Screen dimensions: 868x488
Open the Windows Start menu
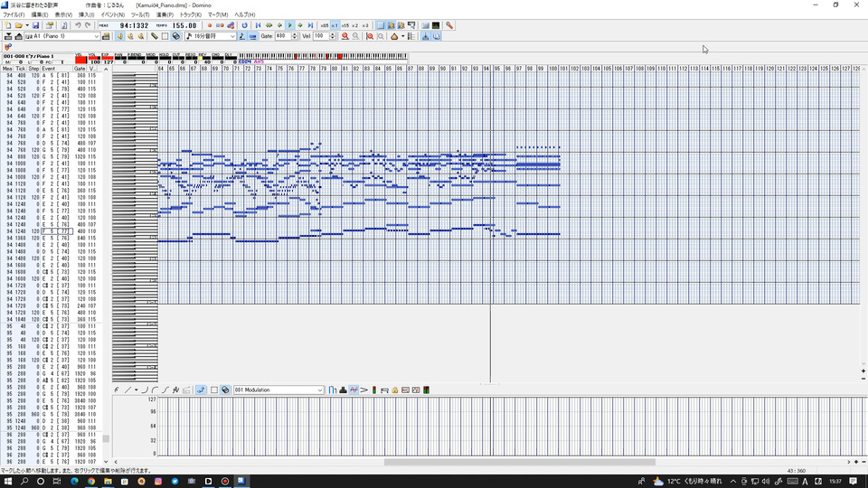8,482
